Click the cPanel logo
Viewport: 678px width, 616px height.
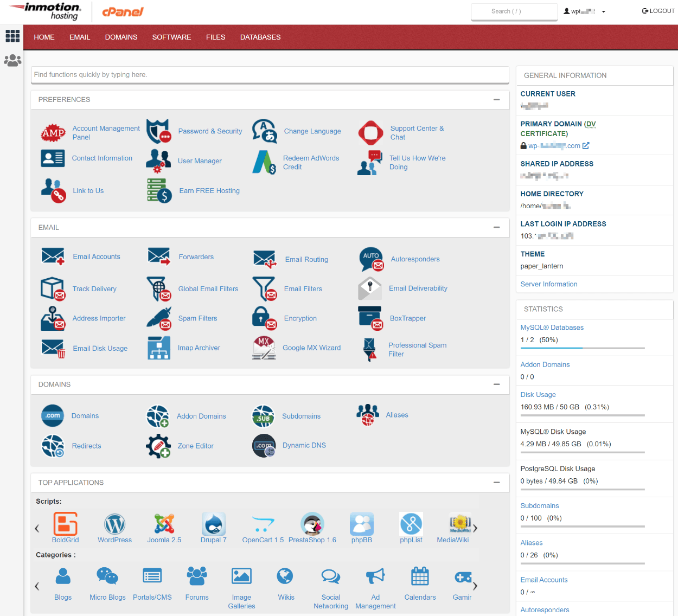[123, 12]
